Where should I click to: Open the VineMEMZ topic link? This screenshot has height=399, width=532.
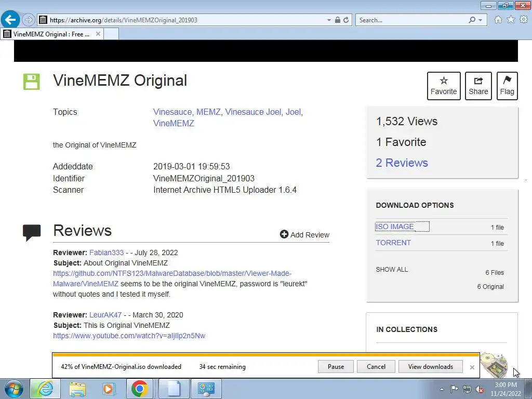(174, 123)
